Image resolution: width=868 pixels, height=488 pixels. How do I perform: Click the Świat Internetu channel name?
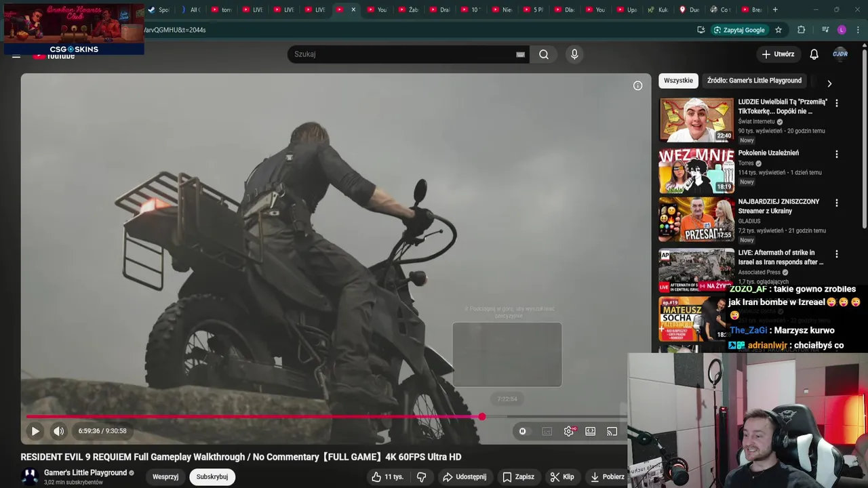(756, 121)
